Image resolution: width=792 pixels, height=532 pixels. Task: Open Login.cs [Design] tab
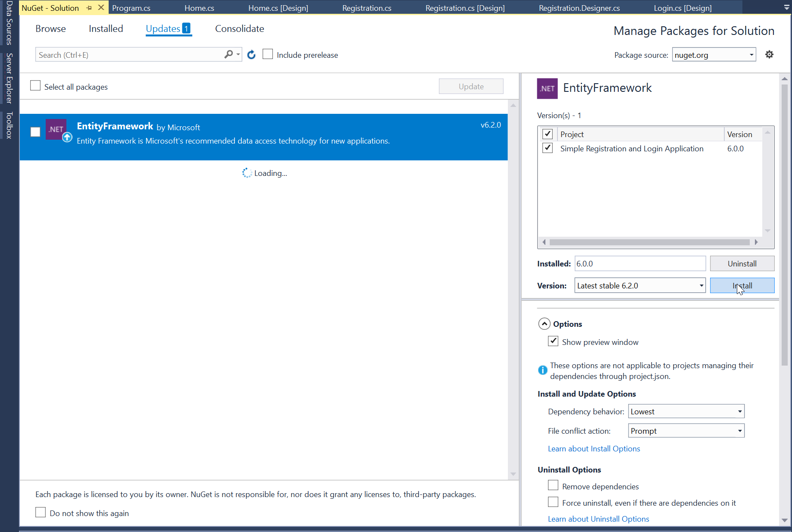pyautogui.click(x=682, y=8)
